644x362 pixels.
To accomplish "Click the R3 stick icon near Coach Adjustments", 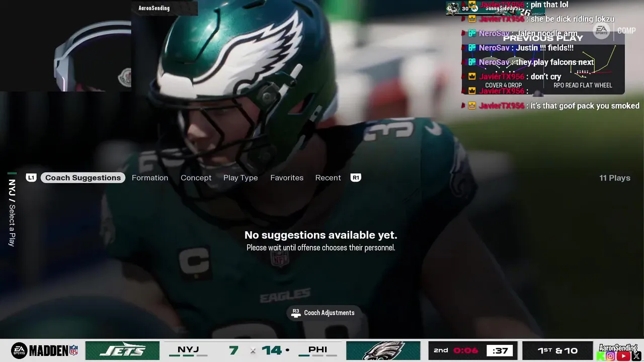I will [x=296, y=313].
